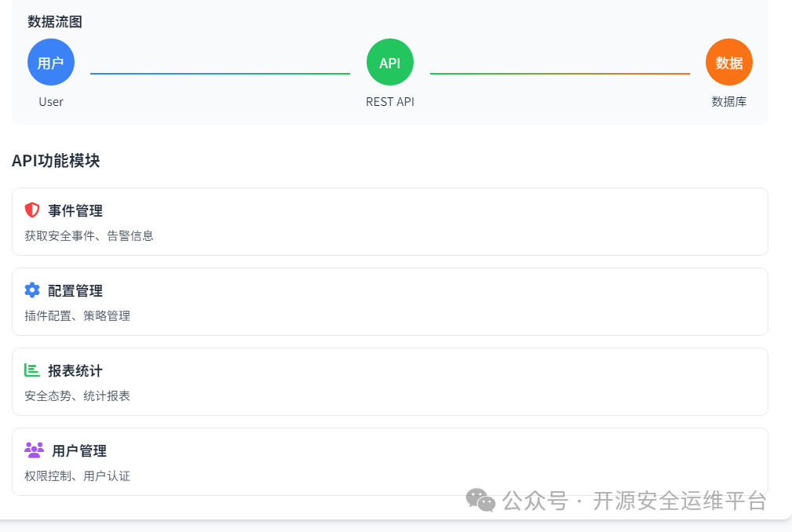Screen dimensions: 792x532
Task: Select the 用户管理 card title
Action: click(x=79, y=450)
